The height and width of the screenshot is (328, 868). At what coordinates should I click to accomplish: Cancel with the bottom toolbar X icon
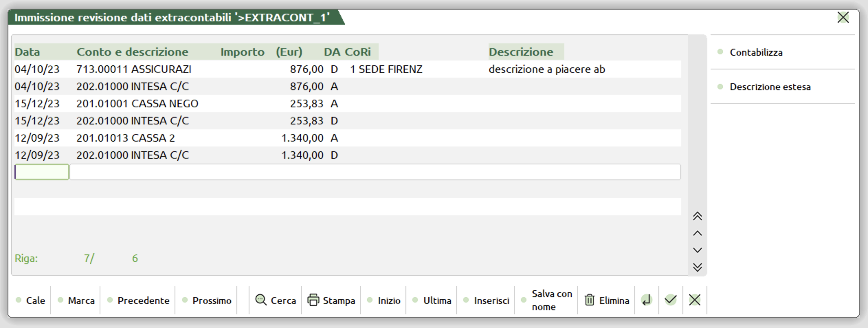[694, 300]
